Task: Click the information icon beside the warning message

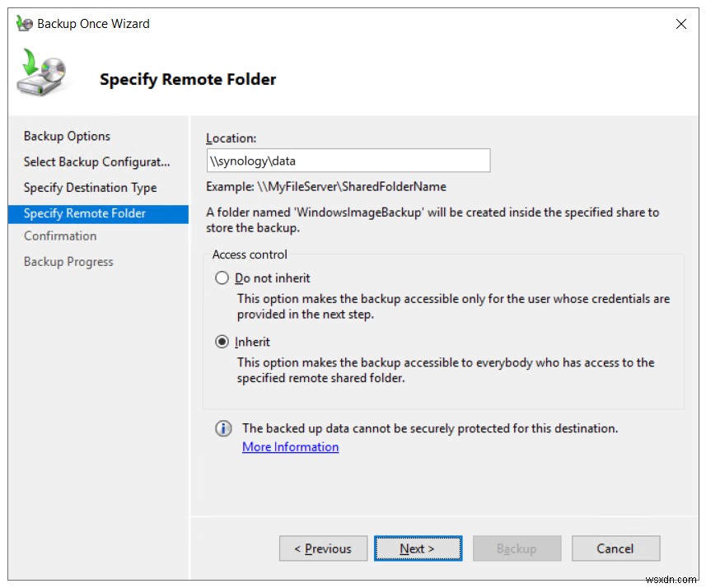Action: tap(223, 428)
